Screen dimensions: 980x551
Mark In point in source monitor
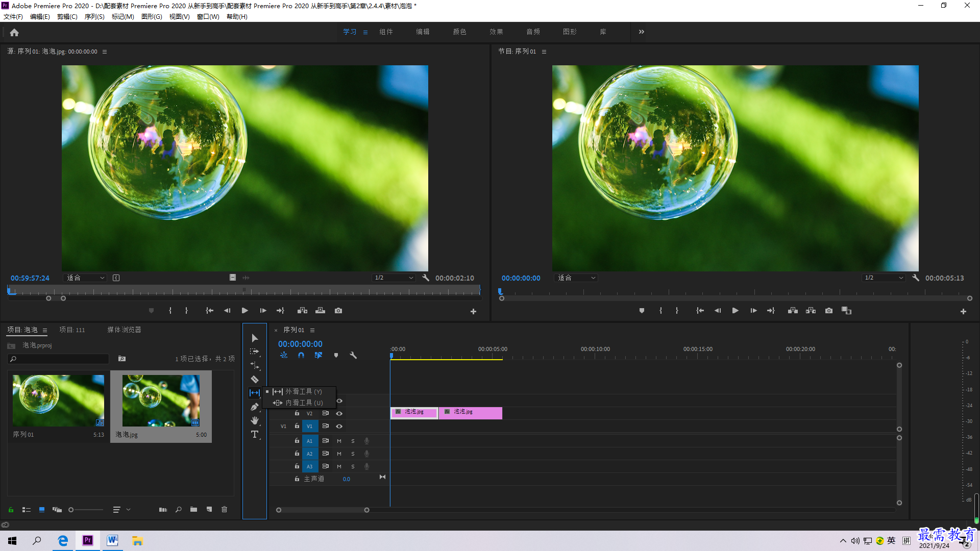pyautogui.click(x=170, y=311)
